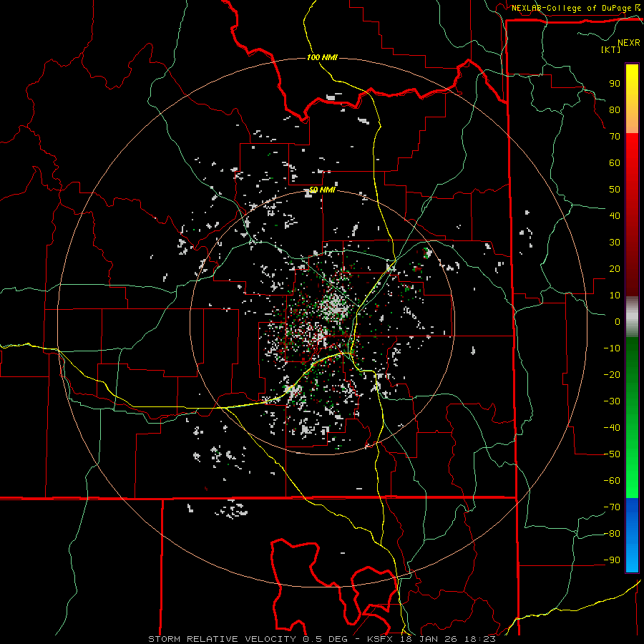Screen dimensions: 644x644
Task: Click the 90 value on the velocity scale
Action: [615, 84]
